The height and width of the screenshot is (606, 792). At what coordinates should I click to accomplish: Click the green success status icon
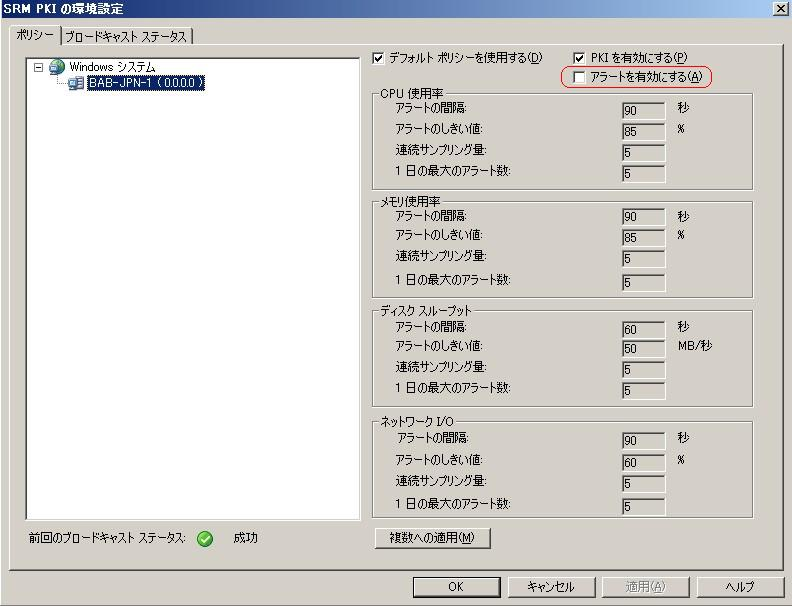(205, 539)
